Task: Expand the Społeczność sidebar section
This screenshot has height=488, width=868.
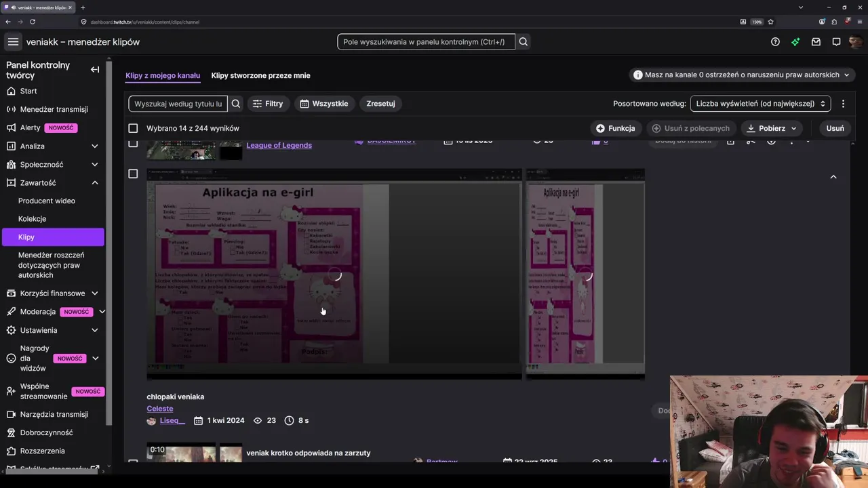Action: 95,164
